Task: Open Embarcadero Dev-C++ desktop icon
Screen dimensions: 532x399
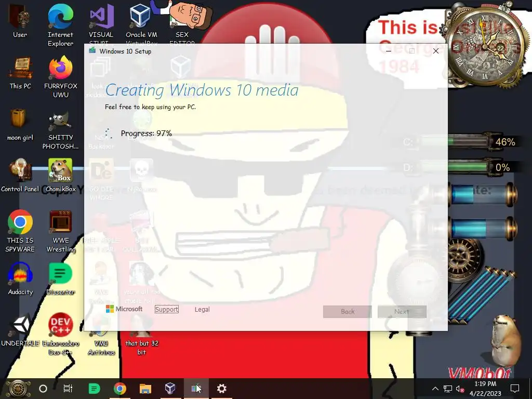Action: (x=60, y=334)
